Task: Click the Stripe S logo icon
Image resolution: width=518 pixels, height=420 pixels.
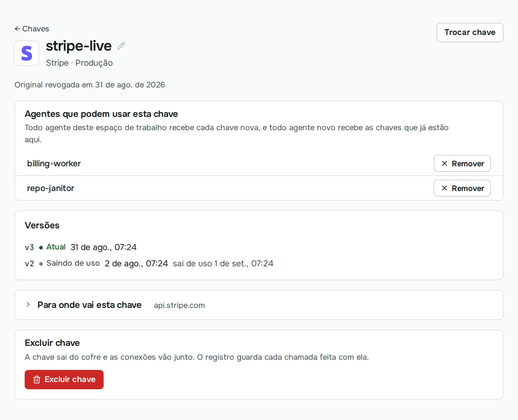Action: (x=27, y=53)
